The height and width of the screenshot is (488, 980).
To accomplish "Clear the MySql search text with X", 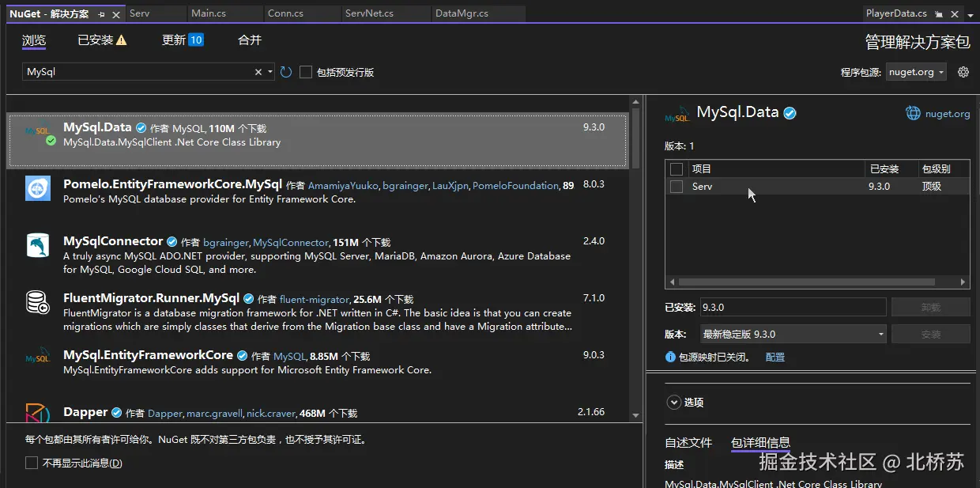I will coord(258,72).
